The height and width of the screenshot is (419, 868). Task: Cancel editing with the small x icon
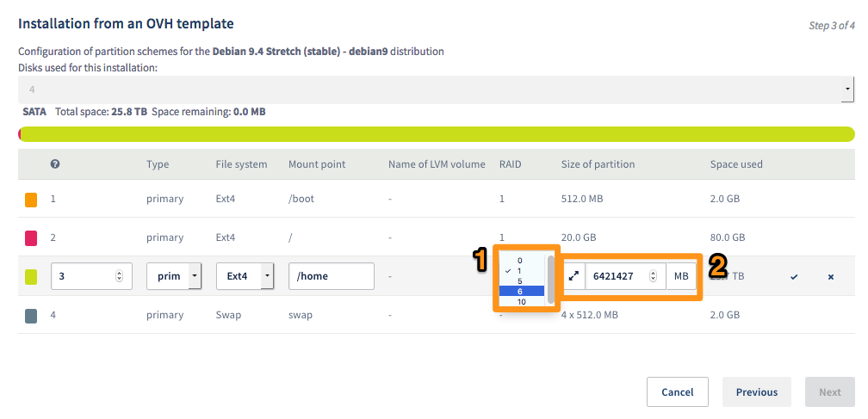click(831, 276)
